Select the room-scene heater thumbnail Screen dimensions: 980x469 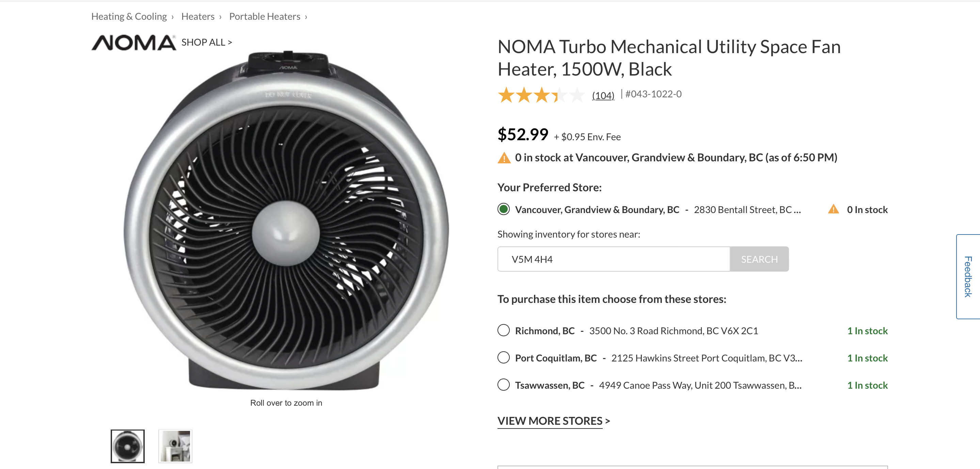175,446
